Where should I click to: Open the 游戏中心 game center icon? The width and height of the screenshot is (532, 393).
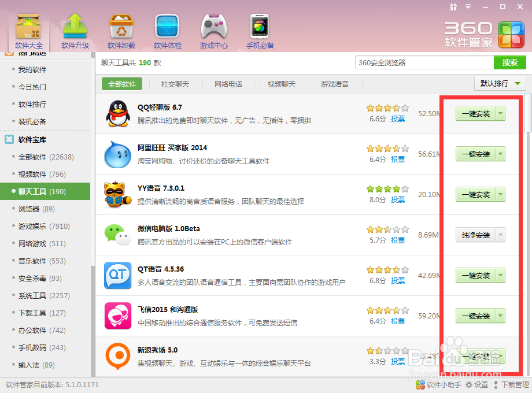point(214,32)
